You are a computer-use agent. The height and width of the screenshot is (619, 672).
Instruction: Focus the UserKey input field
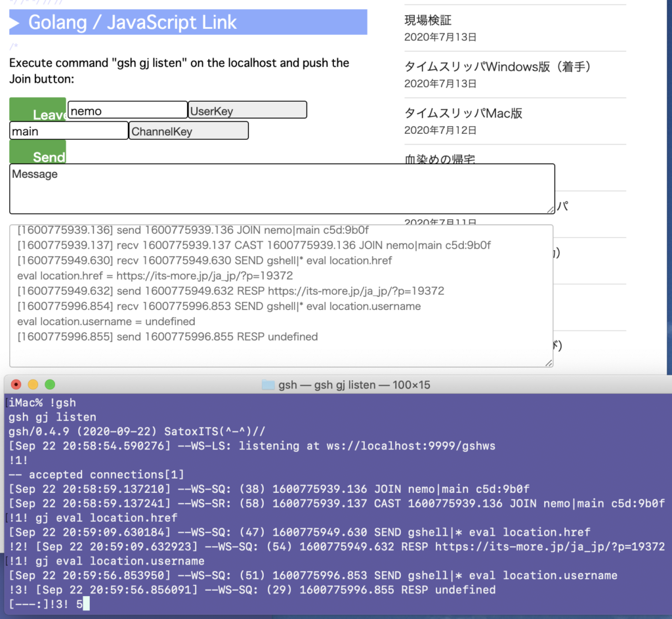click(x=247, y=110)
